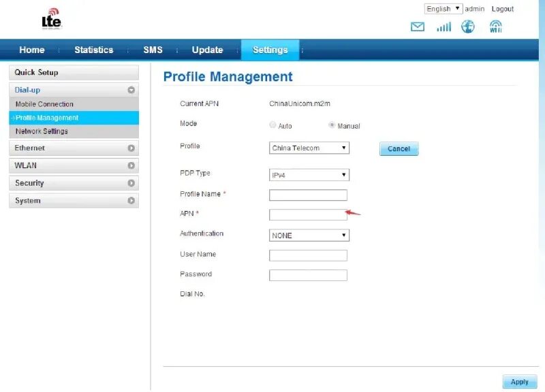This screenshot has height=392, width=545.
Task: Click the Profile Management heading
Action: [228, 76]
